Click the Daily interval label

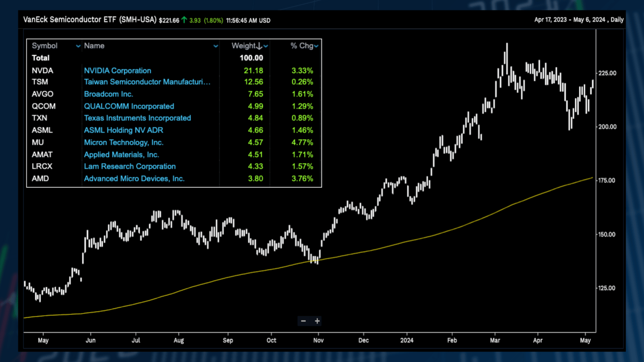point(617,20)
